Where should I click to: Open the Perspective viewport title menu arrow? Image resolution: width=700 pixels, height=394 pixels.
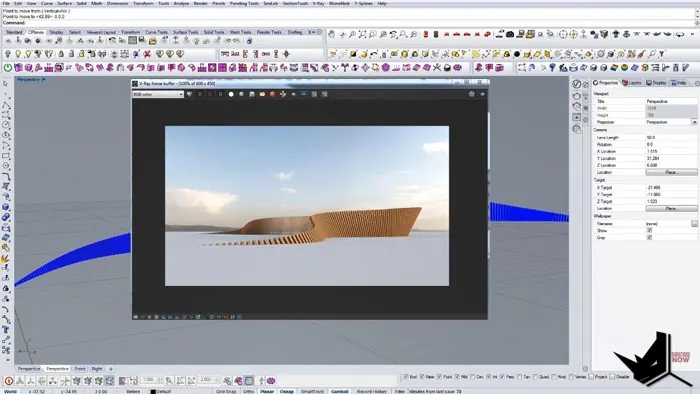pyautogui.click(x=43, y=79)
